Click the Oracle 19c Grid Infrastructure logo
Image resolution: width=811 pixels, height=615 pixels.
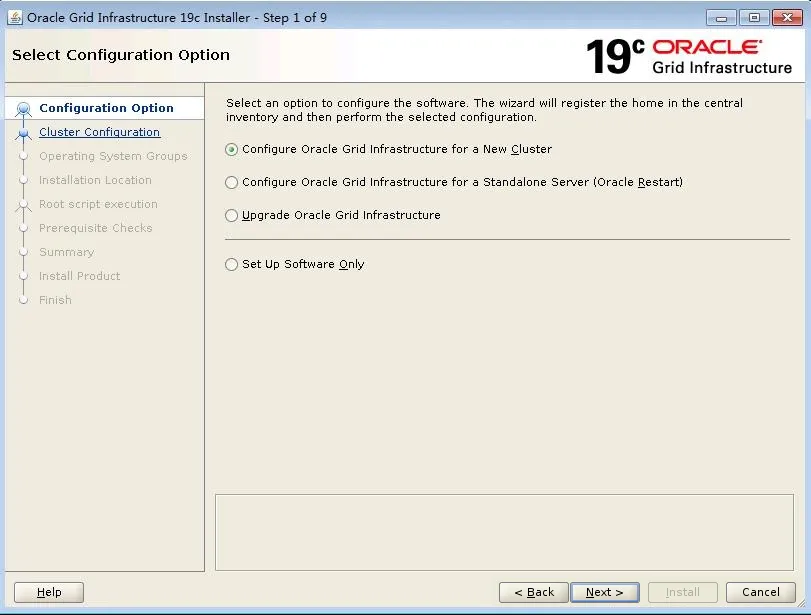pos(689,56)
